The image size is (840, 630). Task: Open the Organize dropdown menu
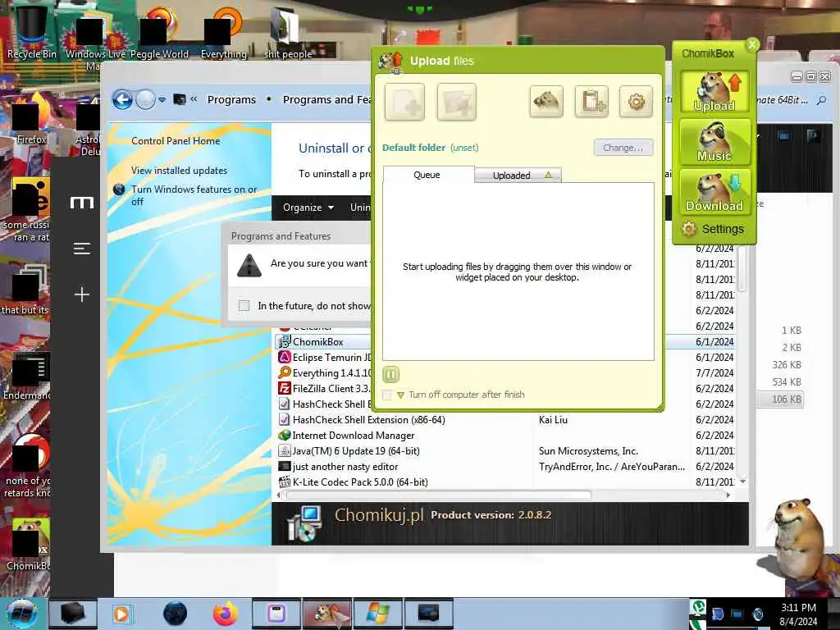[x=308, y=208]
